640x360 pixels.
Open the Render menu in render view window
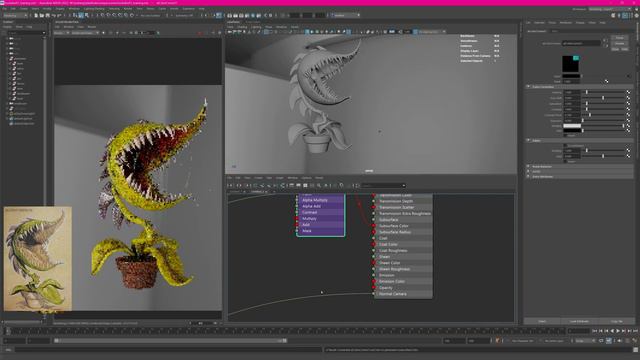click(92, 27)
